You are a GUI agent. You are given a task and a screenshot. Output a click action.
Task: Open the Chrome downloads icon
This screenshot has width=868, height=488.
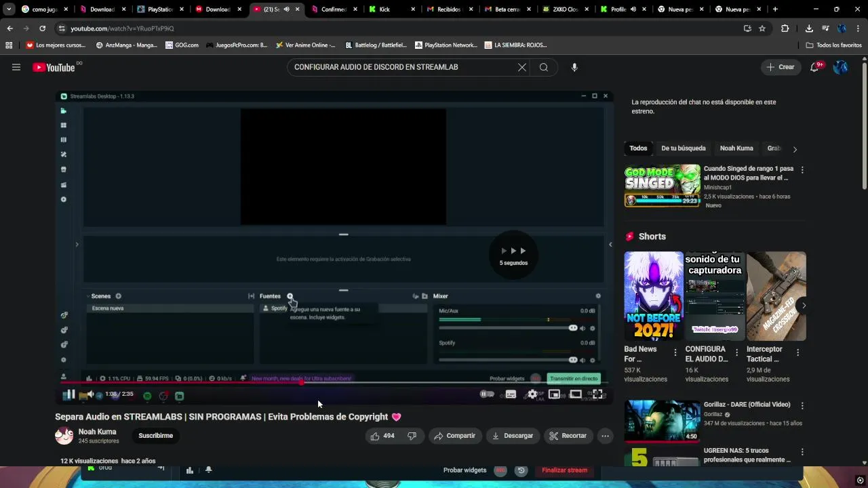coord(809,28)
